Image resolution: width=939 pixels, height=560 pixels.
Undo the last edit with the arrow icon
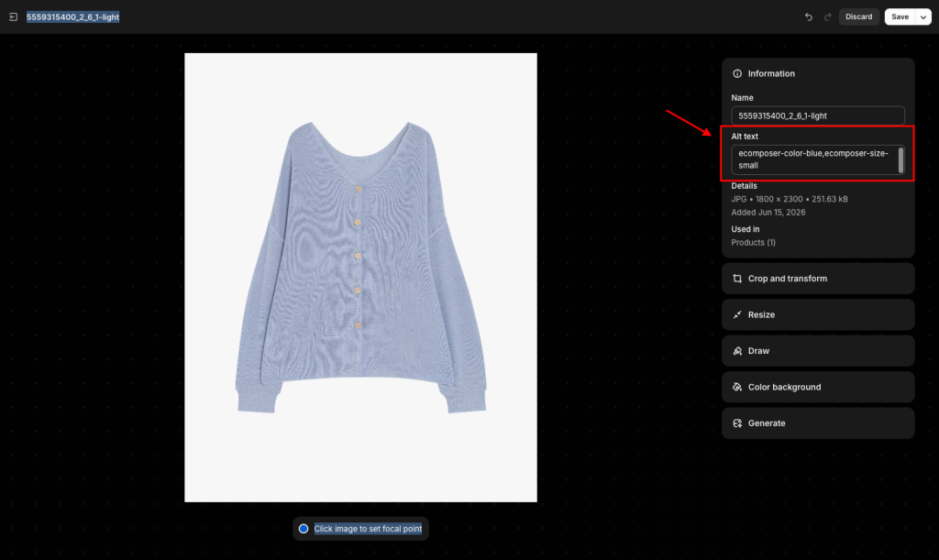(809, 17)
